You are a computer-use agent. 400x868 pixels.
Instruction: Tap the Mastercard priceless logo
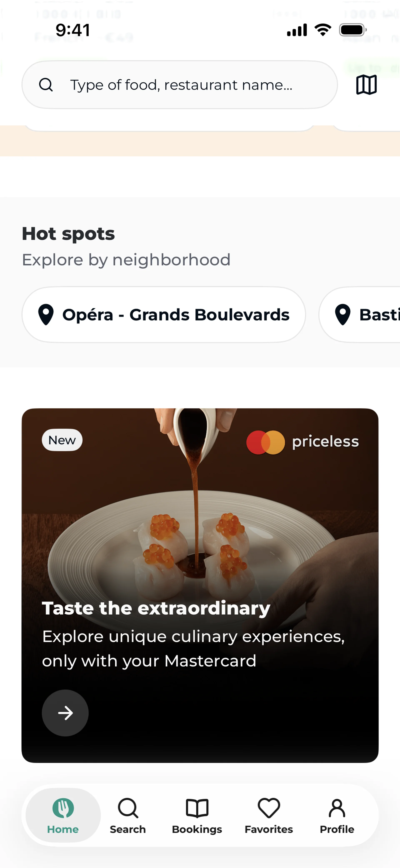pyautogui.click(x=302, y=442)
